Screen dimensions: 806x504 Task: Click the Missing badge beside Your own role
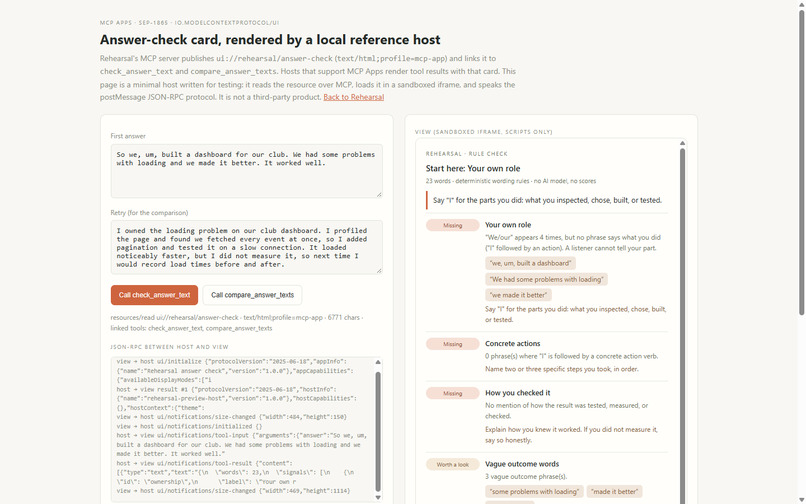pos(453,225)
